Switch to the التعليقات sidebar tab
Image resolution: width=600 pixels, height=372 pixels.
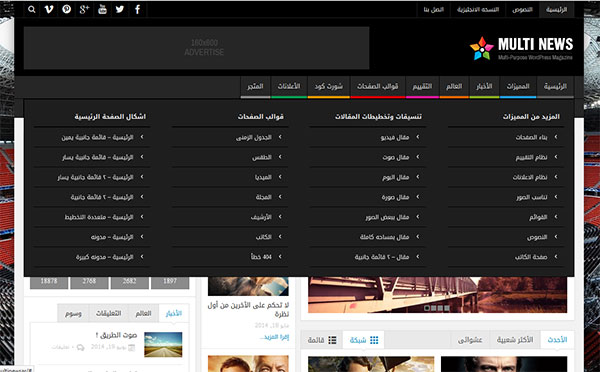pos(109,313)
